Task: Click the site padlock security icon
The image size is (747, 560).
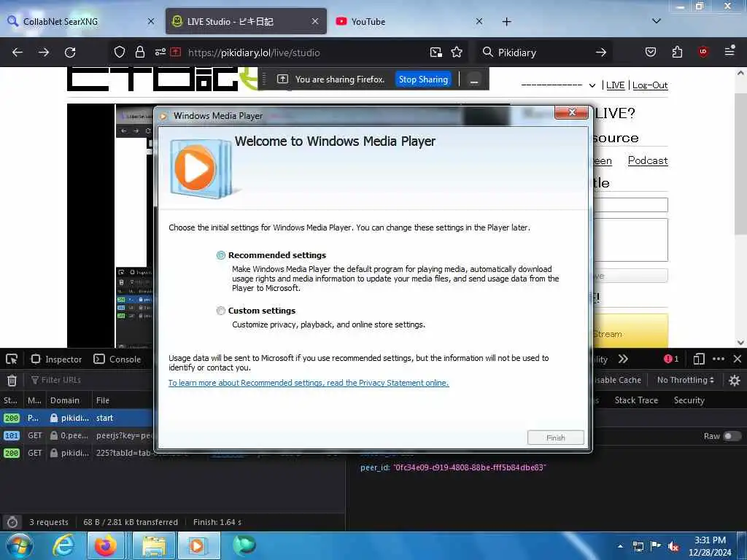Action: tap(140, 52)
